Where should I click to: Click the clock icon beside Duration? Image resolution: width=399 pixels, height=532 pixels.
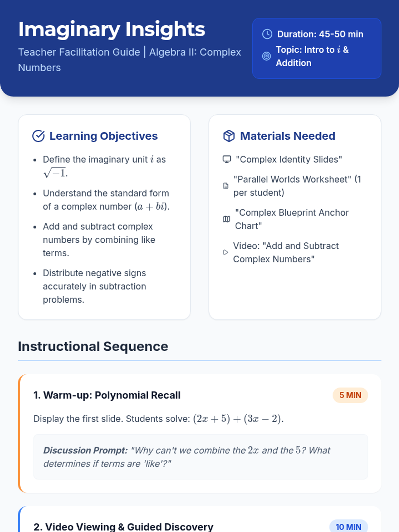point(267,34)
